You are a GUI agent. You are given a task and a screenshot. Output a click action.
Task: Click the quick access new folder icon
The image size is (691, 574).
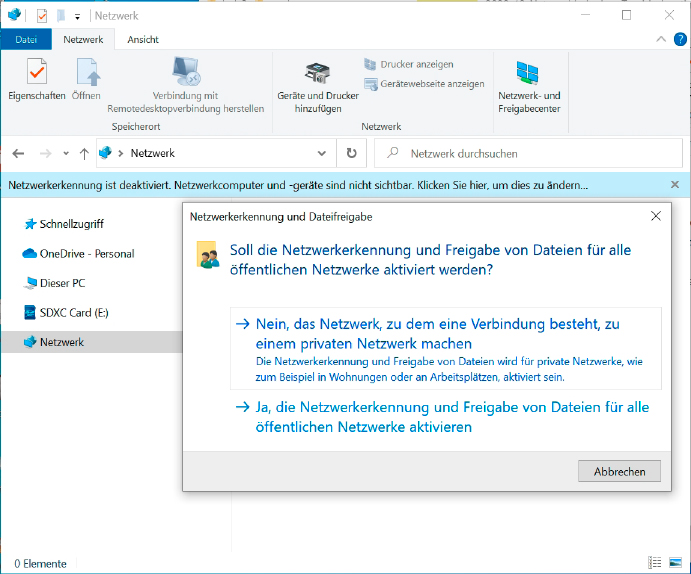[x=61, y=16]
